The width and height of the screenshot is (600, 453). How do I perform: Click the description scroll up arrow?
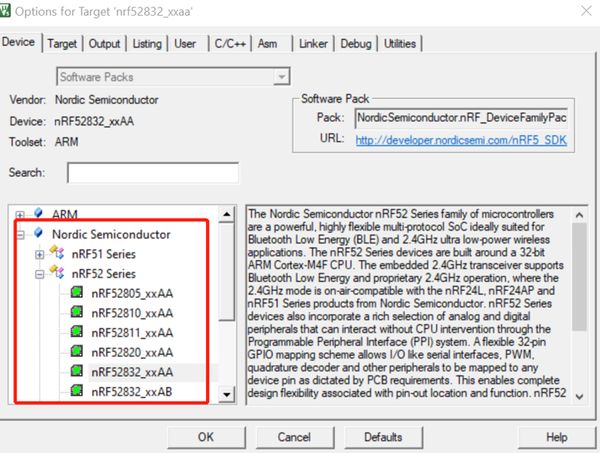coord(580,215)
